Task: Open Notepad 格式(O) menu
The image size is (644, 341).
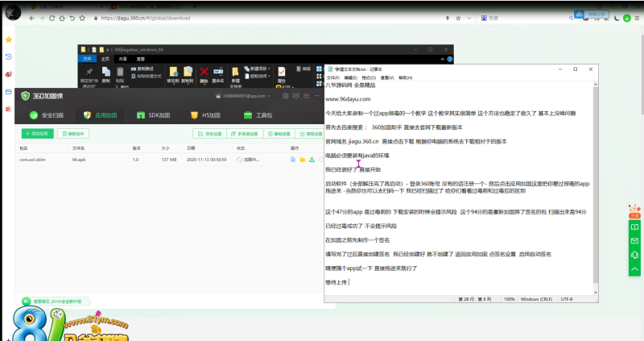Action: [369, 77]
